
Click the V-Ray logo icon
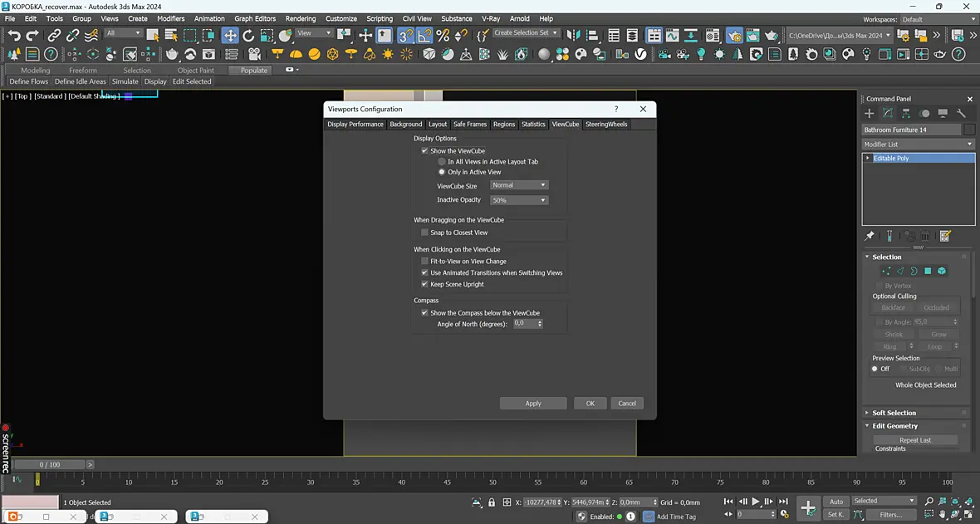(x=640, y=55)
